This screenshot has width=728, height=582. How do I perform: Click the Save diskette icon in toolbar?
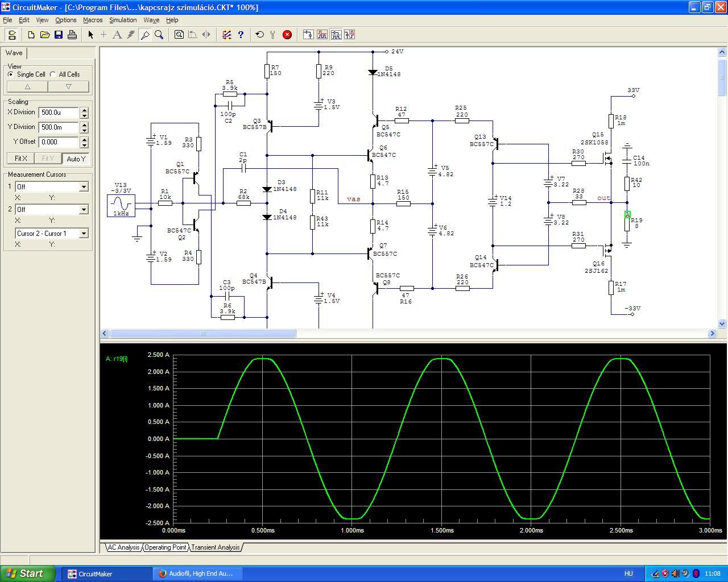click(59, 35)
